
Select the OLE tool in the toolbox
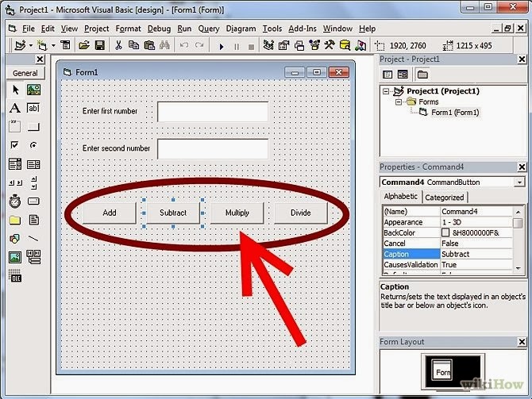[14, 275]
